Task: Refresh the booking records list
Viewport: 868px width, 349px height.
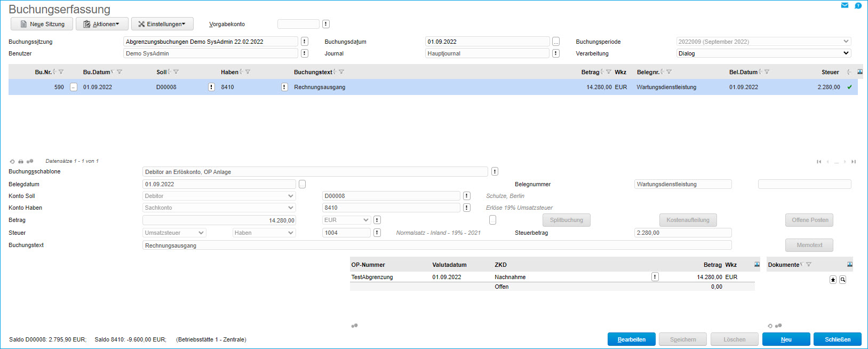Action: click(x=12, y=161)
